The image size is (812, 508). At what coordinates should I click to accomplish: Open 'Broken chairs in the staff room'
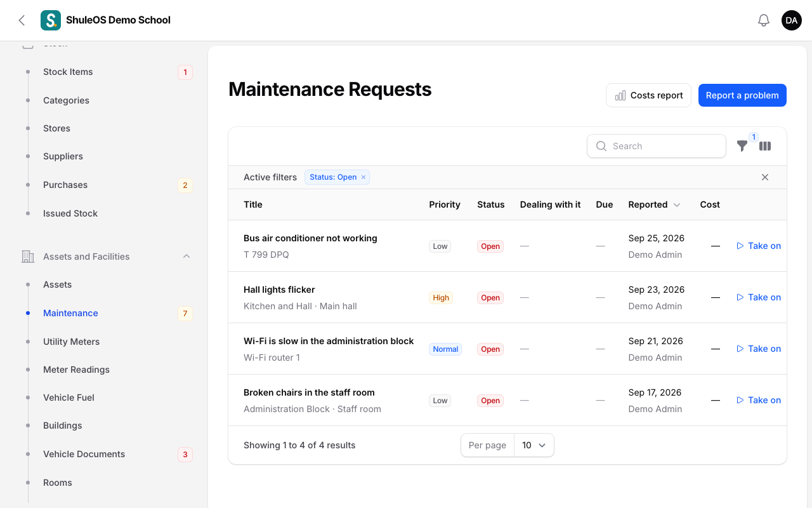pyautogui.click(x=309, y=392)
